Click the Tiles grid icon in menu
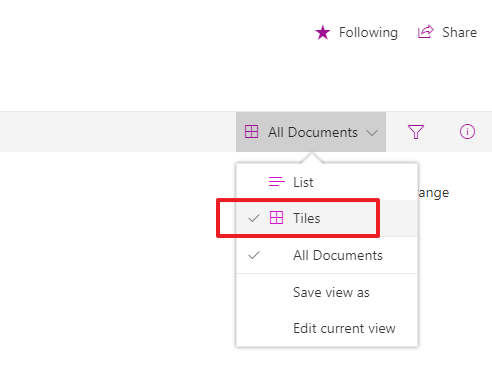The width and height of the screenshot is (492, 376). coord(276,218)
